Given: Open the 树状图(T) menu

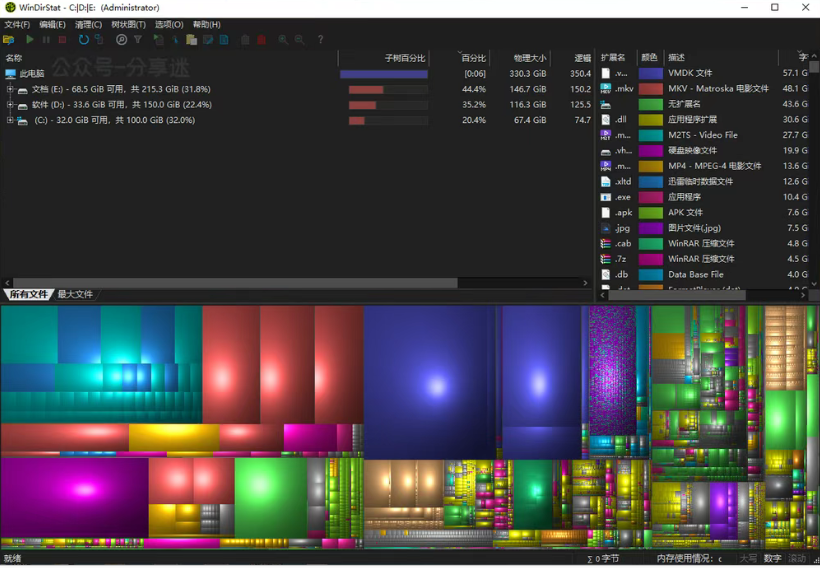Looking at the screenshot, I should [x=128, y=24].
